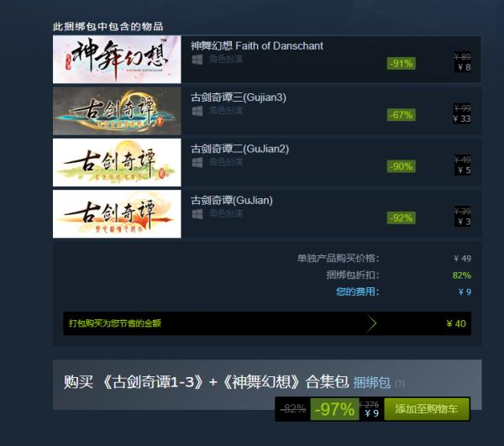Open the 神舞幻想 Faith of Danschant title link

coord(257,46)
